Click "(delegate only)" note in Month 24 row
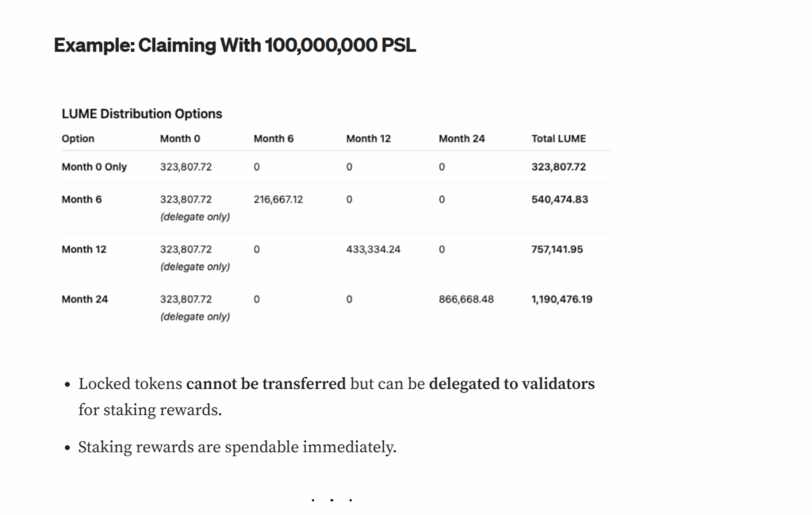Screen dimensions: 812x515 pyautogui.click(x=195, y=317)
